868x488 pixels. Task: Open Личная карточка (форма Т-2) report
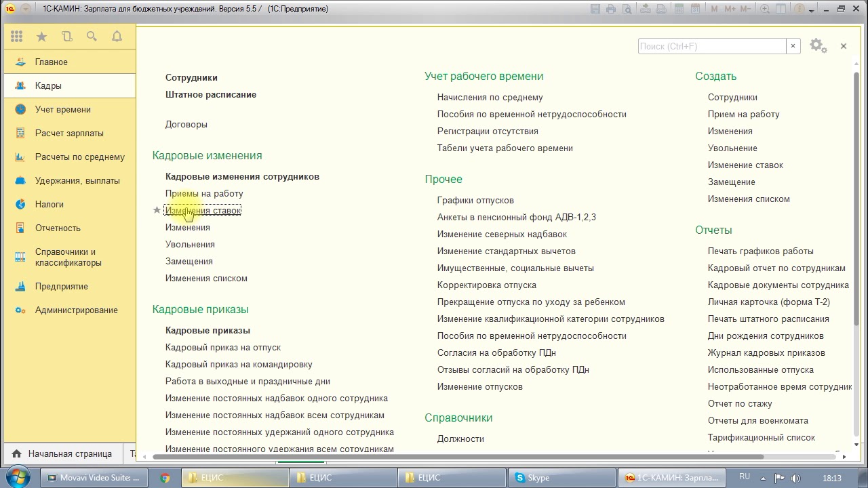(769, 302)
